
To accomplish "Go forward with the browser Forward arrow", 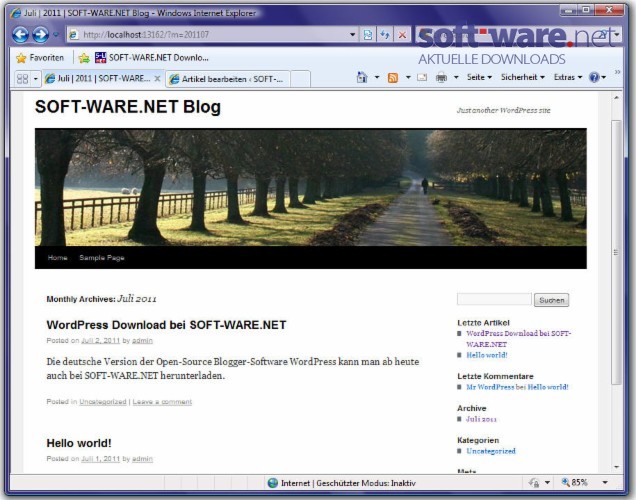I will click(41, 34).
